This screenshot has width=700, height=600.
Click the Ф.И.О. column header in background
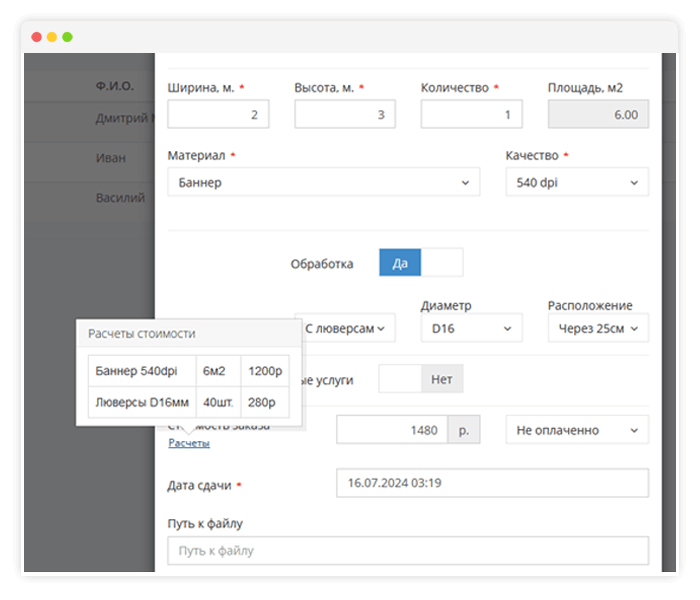click(x=115, y=86)
